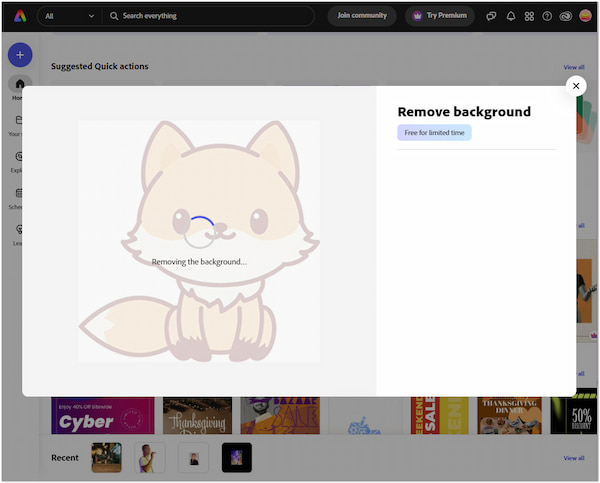Open the Schedule calendar icon in sidebar
Screen dimensions: 600x483
(19, 193)
